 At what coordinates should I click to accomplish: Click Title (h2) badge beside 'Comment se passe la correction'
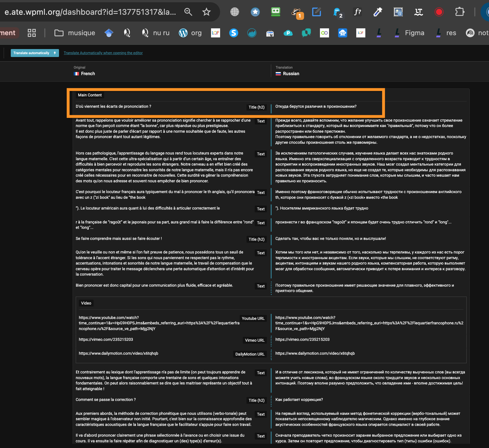[256, 400]
